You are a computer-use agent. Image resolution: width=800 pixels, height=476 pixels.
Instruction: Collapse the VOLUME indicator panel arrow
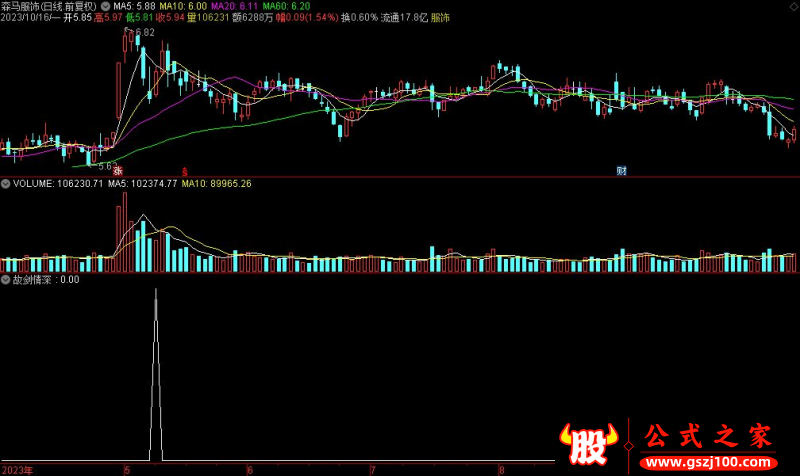pos(6,184)
